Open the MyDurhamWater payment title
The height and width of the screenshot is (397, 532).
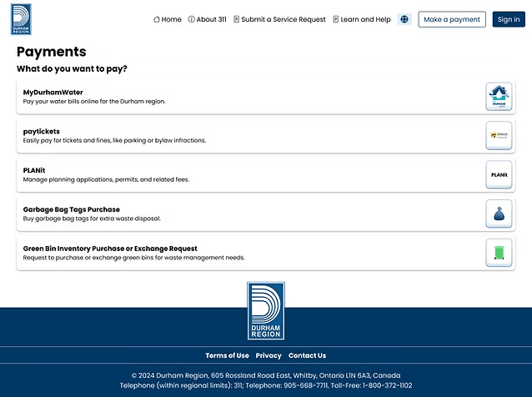(53, 93)
